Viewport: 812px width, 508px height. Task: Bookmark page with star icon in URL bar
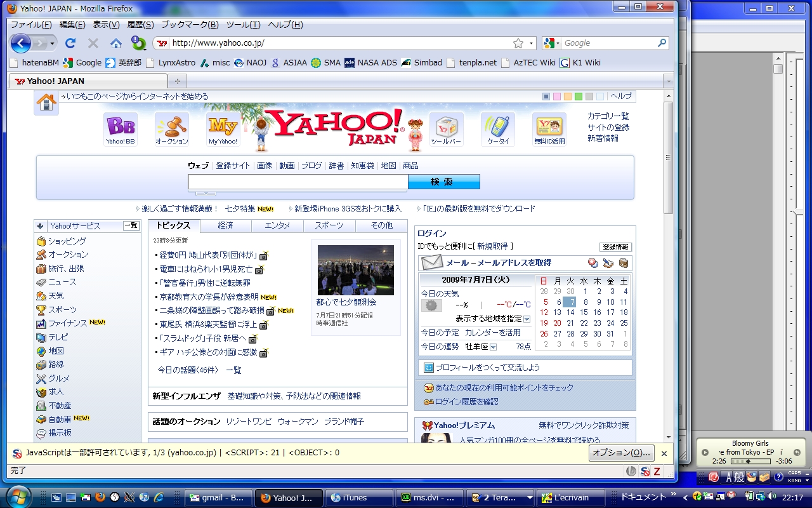pyautogui.click(x=518, y=43)
